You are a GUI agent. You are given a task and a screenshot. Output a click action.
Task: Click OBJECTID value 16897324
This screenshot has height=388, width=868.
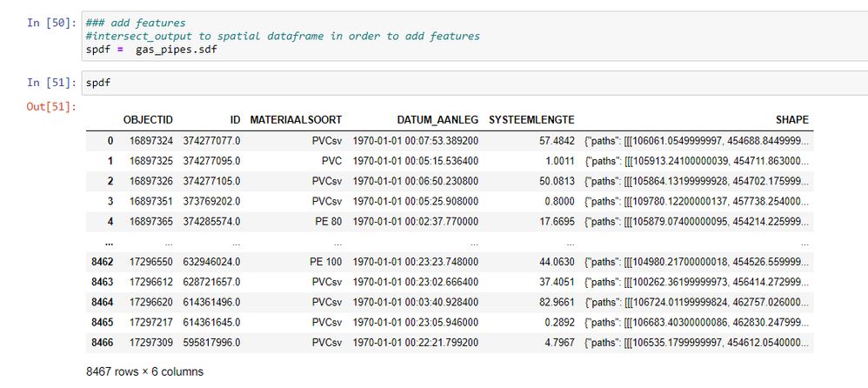pyautogui.click(x=151, y=141)
